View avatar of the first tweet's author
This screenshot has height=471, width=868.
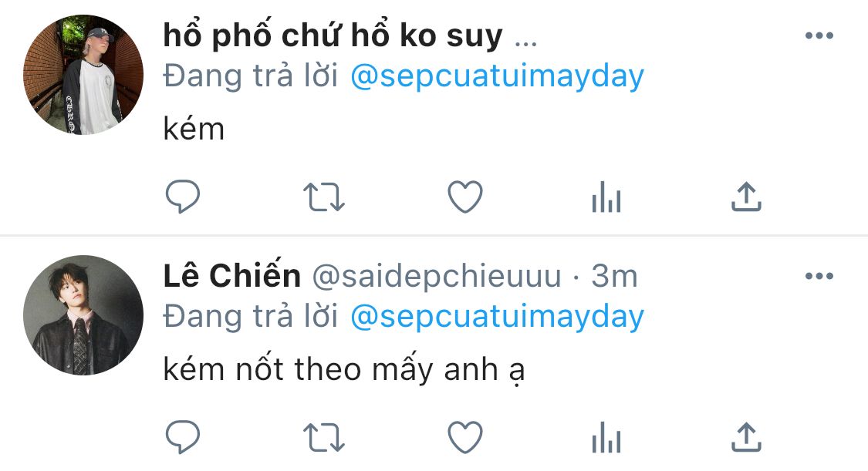[x=83, y=75]
